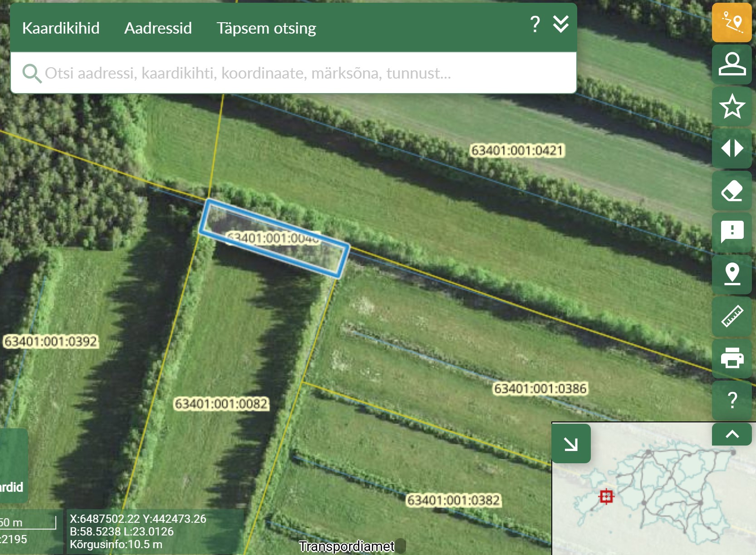Select the eraser tool to clear the map
The width and height of the screenshot is (756, 555).
(x=731, y=190)
